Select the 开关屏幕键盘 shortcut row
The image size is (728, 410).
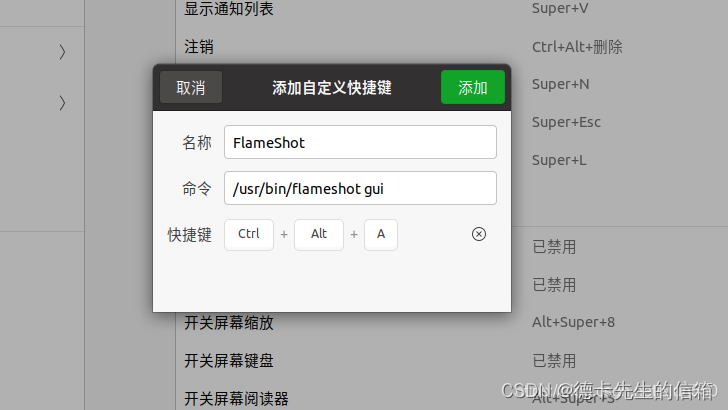(x=451, y=360)
